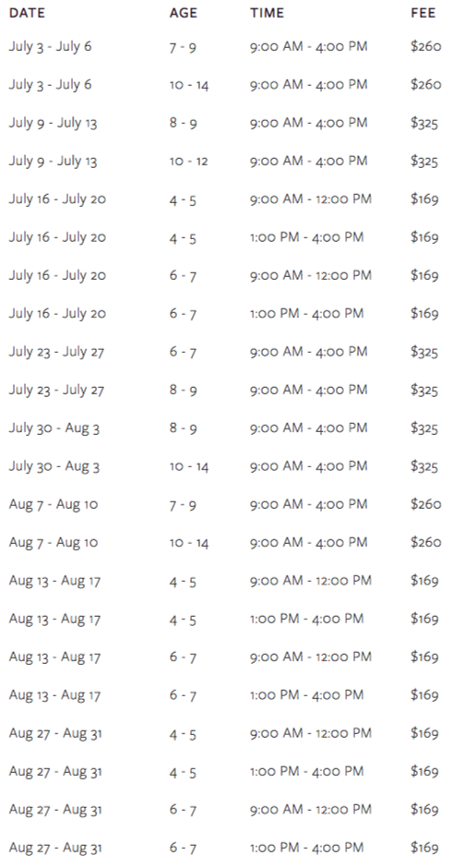The height and width of the screenshot is (868, 453).
Task: Select the $260 fee for Aug 7 ages 10 - 14
Action: [426, 542]
